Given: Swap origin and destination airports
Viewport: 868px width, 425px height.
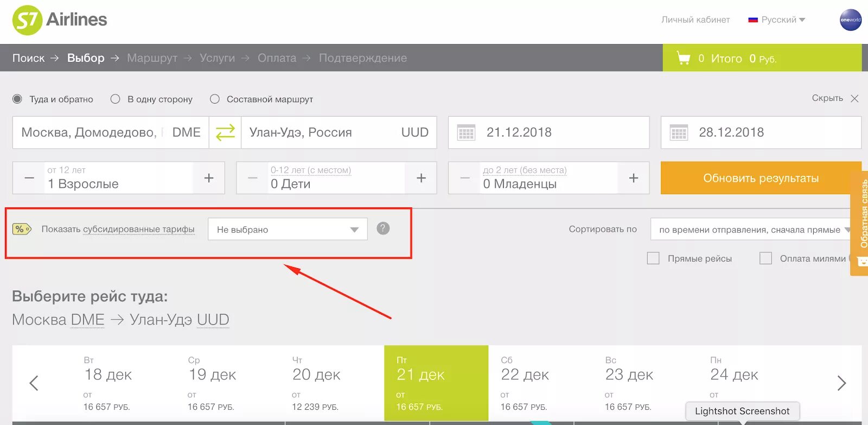Looking at the screenshot, I should 225,132.
